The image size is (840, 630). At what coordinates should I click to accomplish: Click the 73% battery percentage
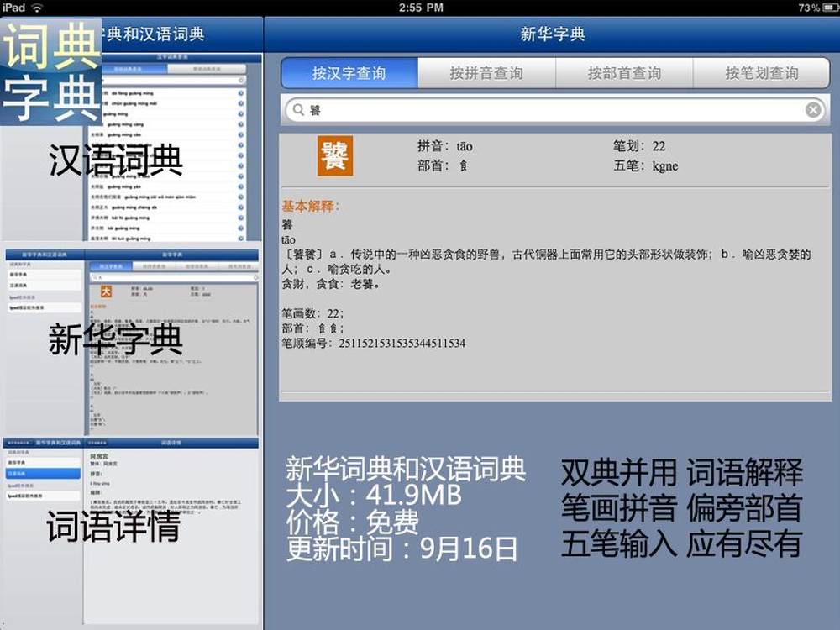[x=809, y=8]
